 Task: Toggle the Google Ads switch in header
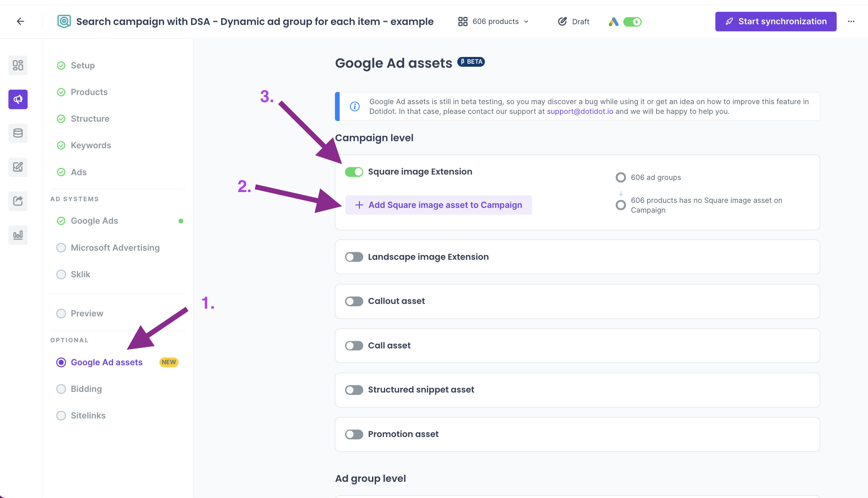(632, 22)
